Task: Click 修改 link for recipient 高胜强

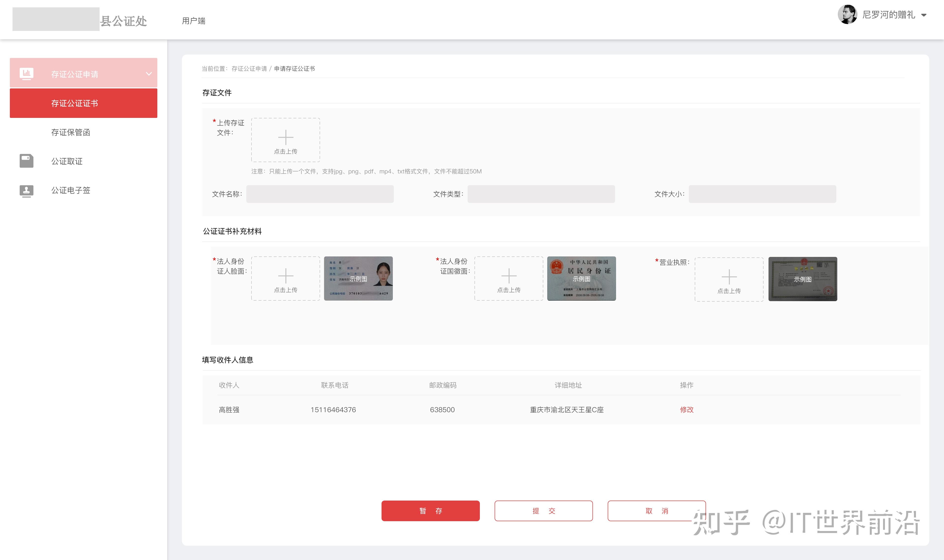Action: coord(686,409)
